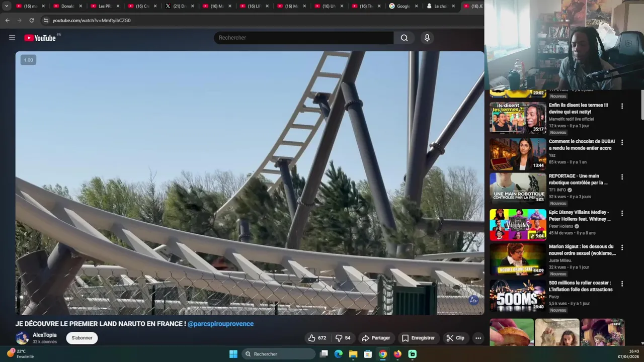Image resolution: width=644 pixels, height=362 pixels.
Task: Click TF1 INFO channel name
Action: coord(557,190)
